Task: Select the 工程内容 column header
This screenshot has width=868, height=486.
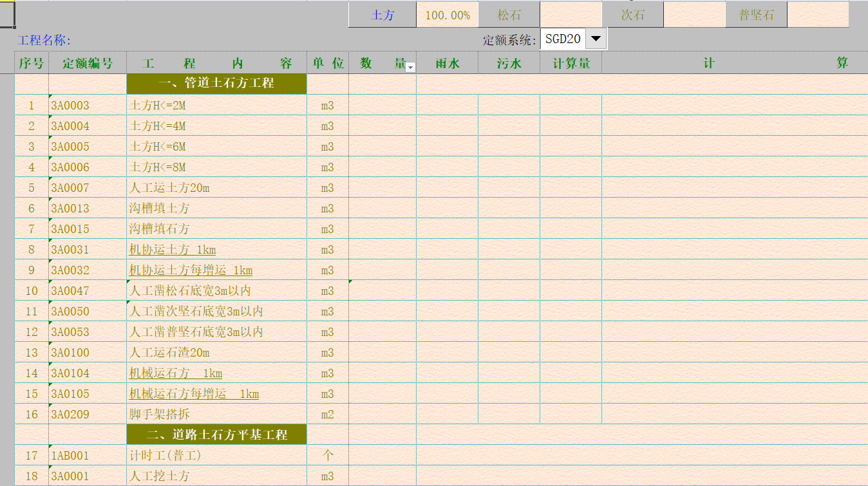Action: point(217,63)
